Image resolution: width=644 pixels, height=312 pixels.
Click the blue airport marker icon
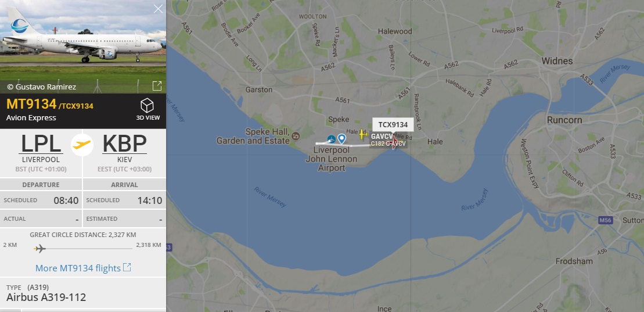(x=332, y=139)
